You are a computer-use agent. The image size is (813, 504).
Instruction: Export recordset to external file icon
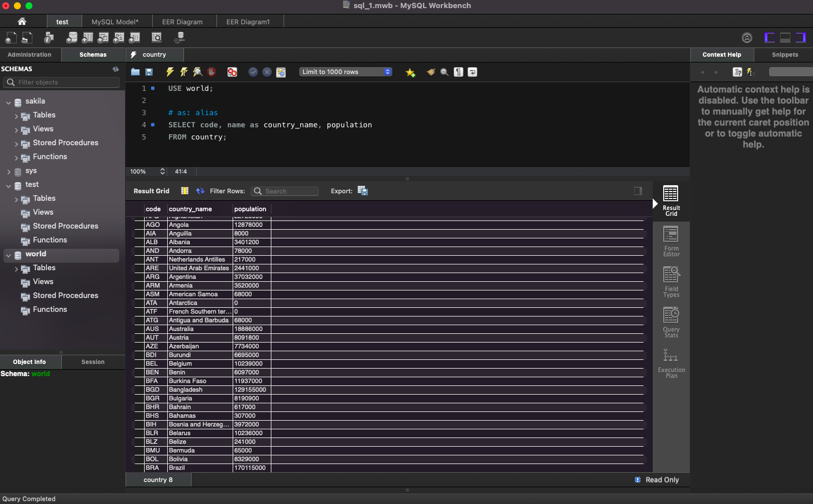click(363, 191)
